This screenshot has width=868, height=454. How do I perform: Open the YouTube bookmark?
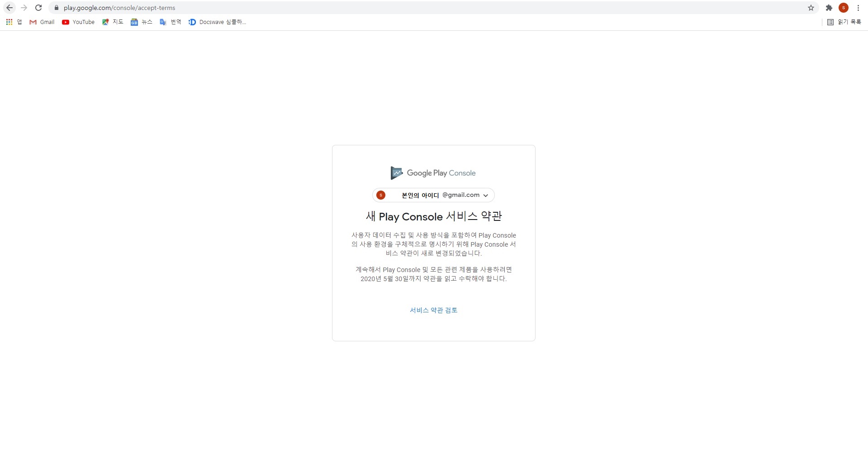tap(78, 22)
